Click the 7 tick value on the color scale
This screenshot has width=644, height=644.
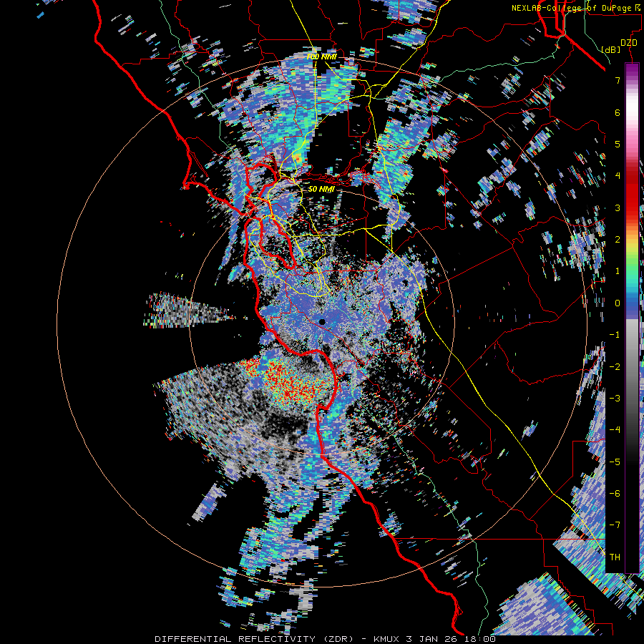coord(618,80)
